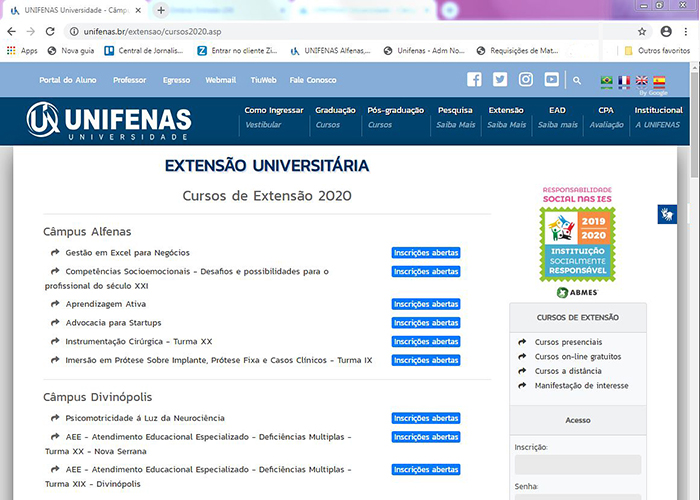
Task: Click the Libras accessibility hand icon
Action: 667,214
